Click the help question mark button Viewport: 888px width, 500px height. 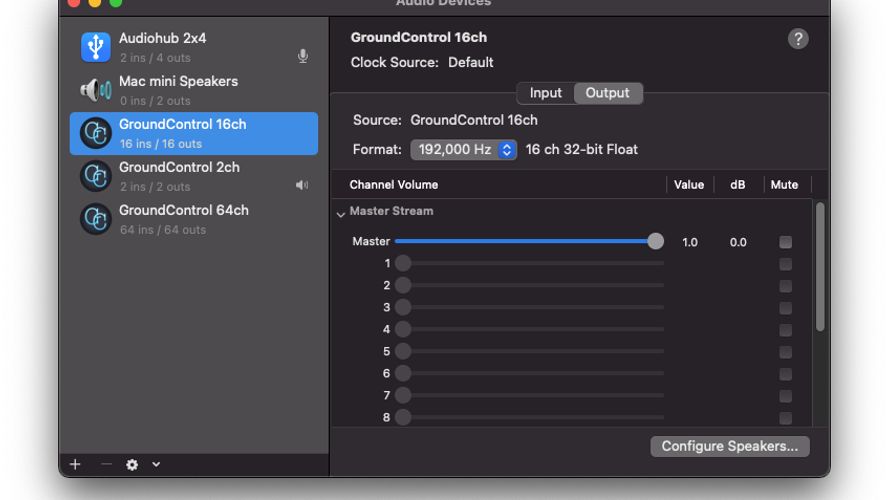coord(797,39)
